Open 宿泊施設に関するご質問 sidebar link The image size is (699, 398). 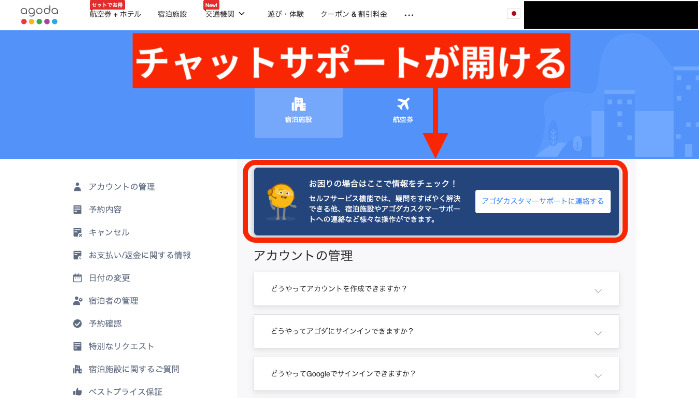tap(134, 369)
